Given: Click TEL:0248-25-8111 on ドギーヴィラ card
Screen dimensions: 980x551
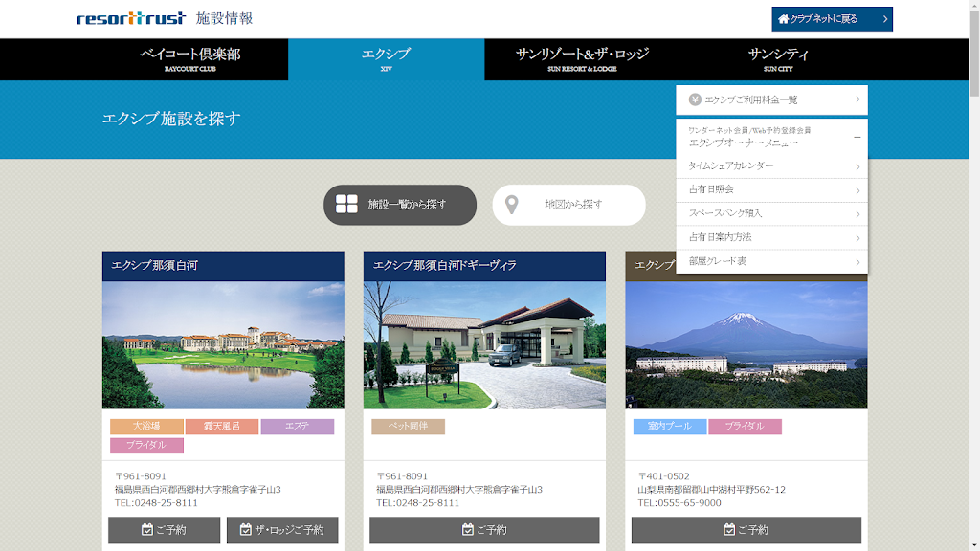Looking at the screenshot, I should point(417,503).
